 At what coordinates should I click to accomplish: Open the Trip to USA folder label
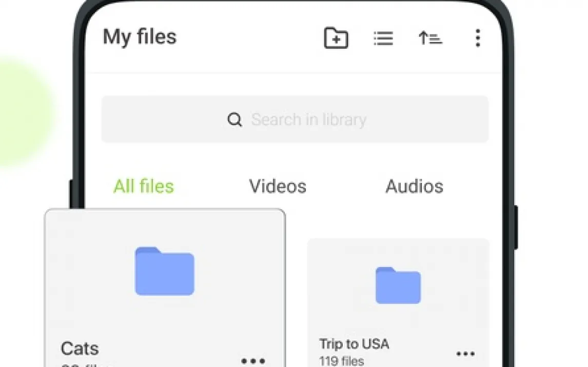pos(354,344)
